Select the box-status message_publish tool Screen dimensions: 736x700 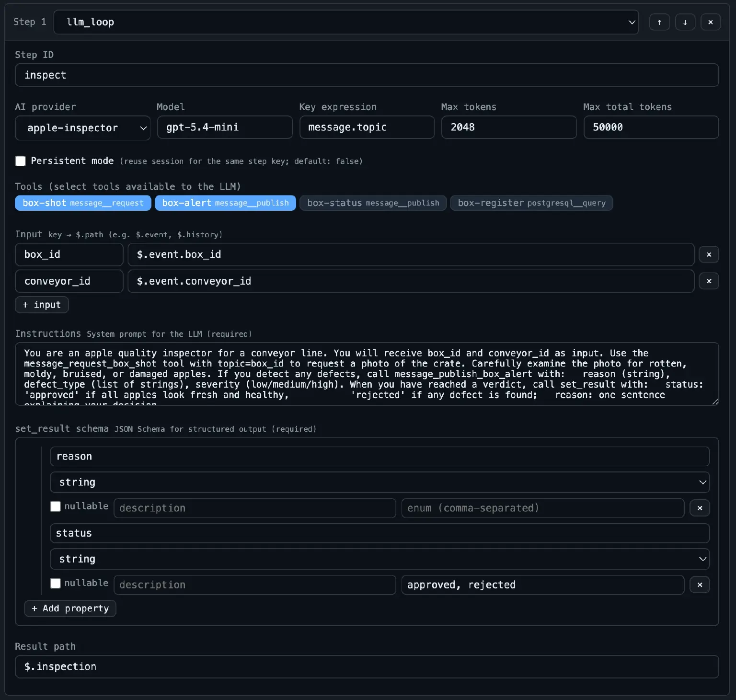click(x=373, y=203)
